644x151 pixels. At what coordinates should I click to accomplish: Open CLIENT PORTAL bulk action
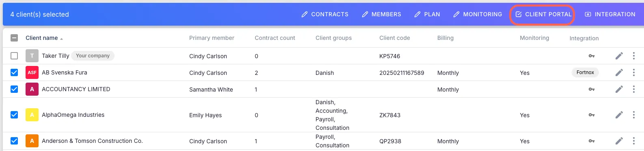[x=543, y=14]
